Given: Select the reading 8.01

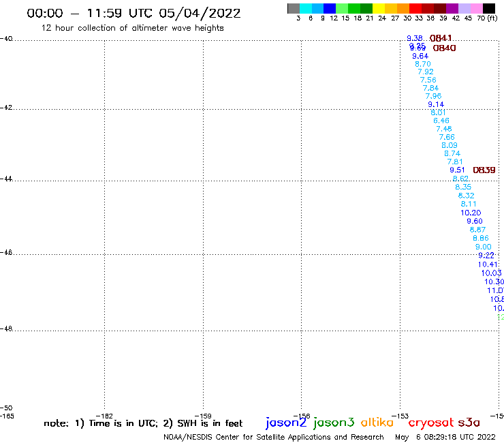Looking at the screenshot, I should click(x=438, y=112).
